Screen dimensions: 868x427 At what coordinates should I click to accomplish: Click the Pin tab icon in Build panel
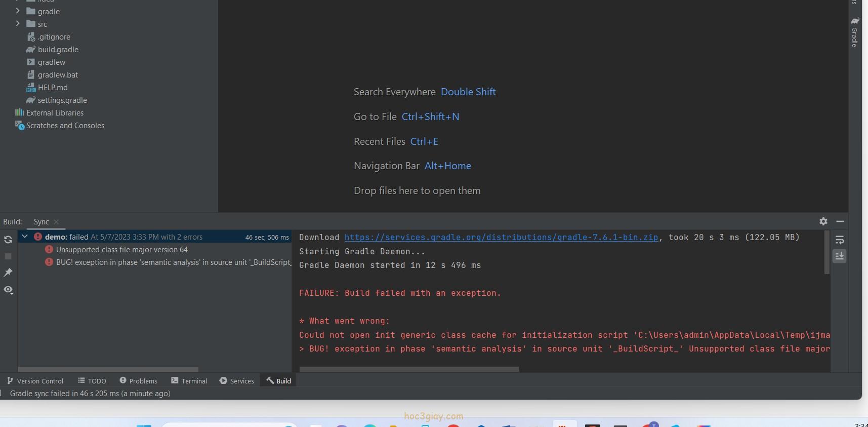8,273
